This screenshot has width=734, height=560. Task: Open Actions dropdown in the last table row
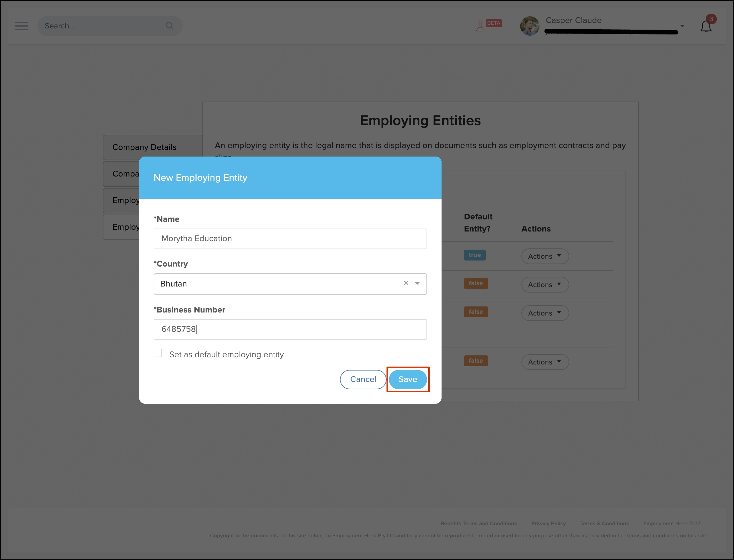click(545, 362)
